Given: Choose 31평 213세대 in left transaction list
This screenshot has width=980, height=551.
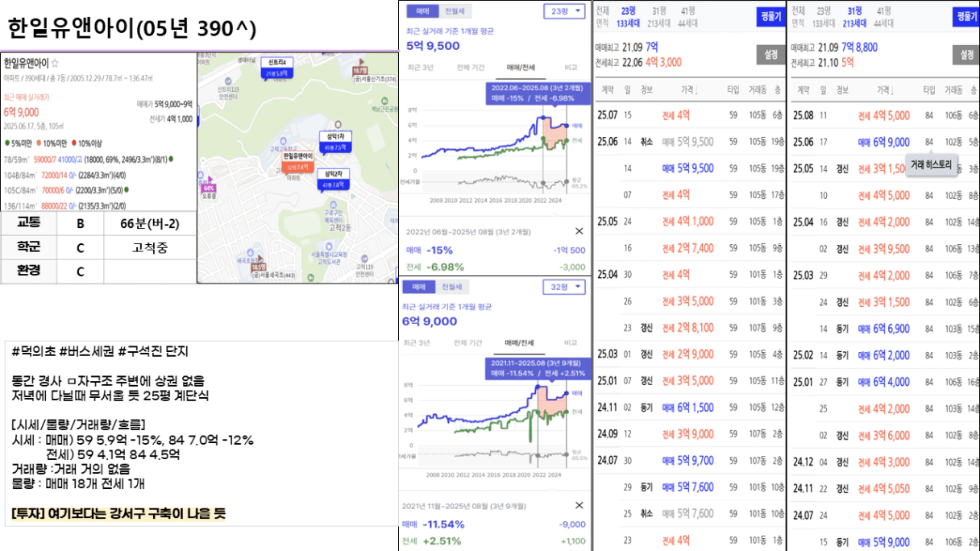Looking at the screenshot, I should (x=659, y=16).
